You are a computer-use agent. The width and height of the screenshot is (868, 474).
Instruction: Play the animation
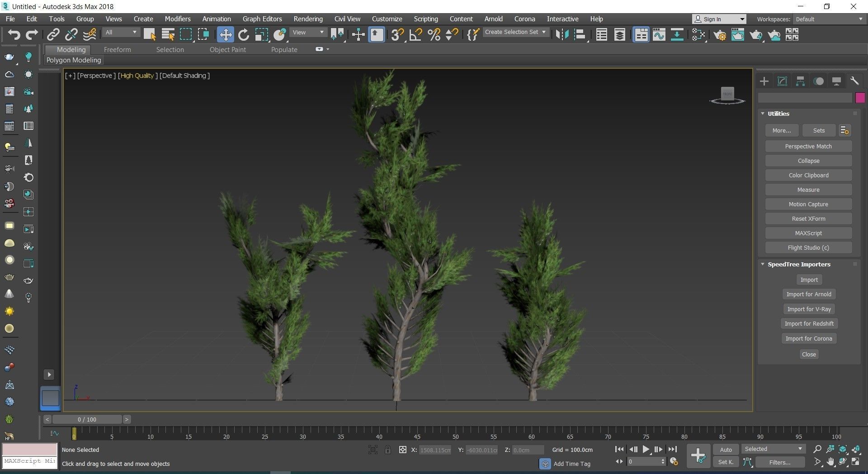coord(646,450)
